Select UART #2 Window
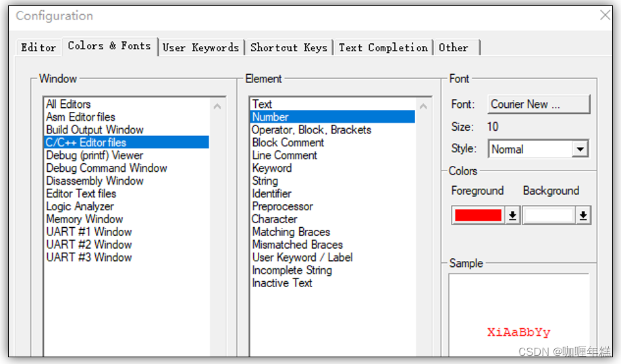Viewport: 621px width, 364px height. 127,245
